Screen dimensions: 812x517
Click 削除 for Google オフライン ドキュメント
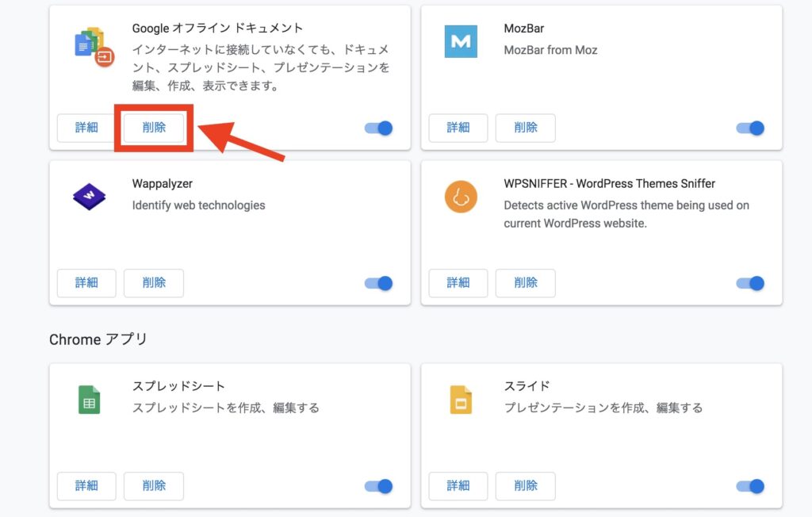(154, 128)
